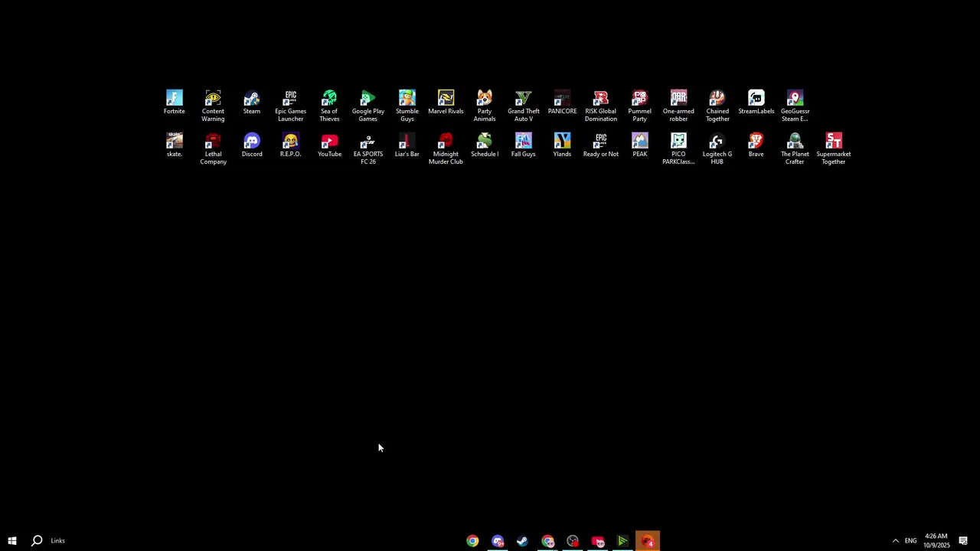This screenshot has width=980, height=551.
Task: Select the R.E.P.O. desktop icon
Action: [x=290, y=145]
